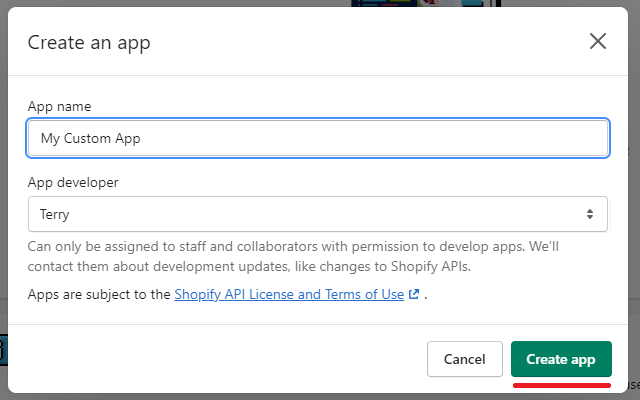This screenshot has height=400, width=640.
Task: Click the empty footer area left of Cancel
Action: pyautogui.click(x=216, y=359)
